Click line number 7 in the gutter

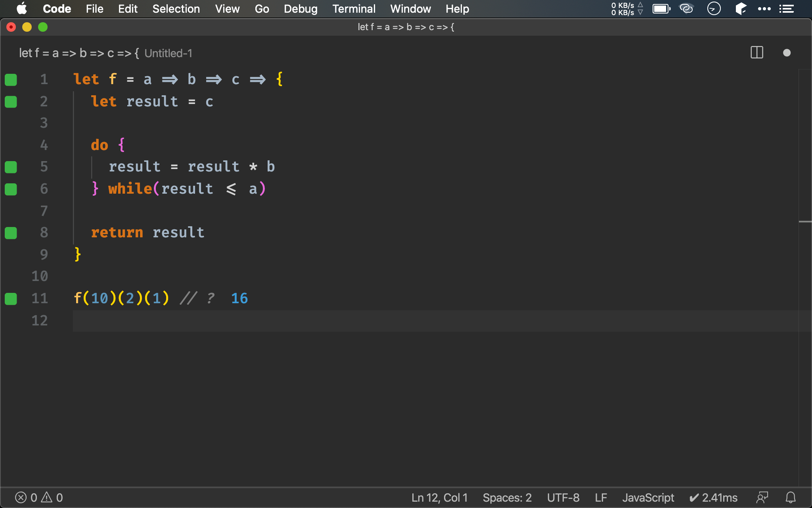[44, 211]
